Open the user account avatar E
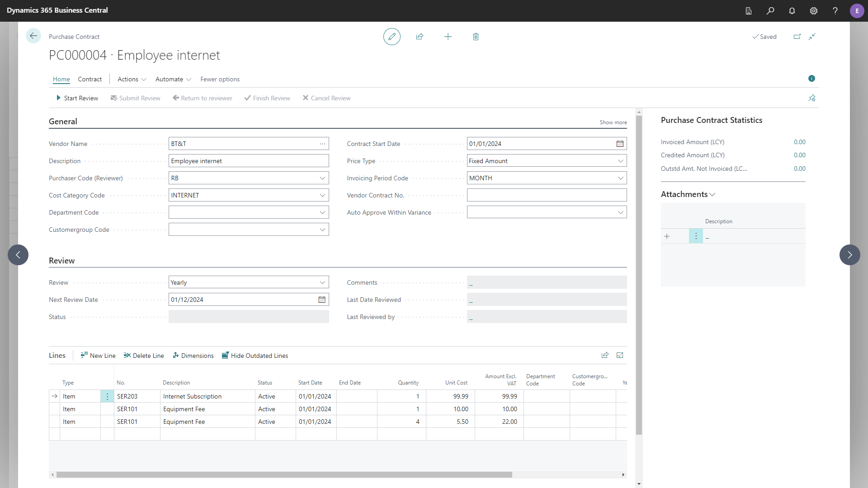Screen dimensions: 868x488 point(857,11)
